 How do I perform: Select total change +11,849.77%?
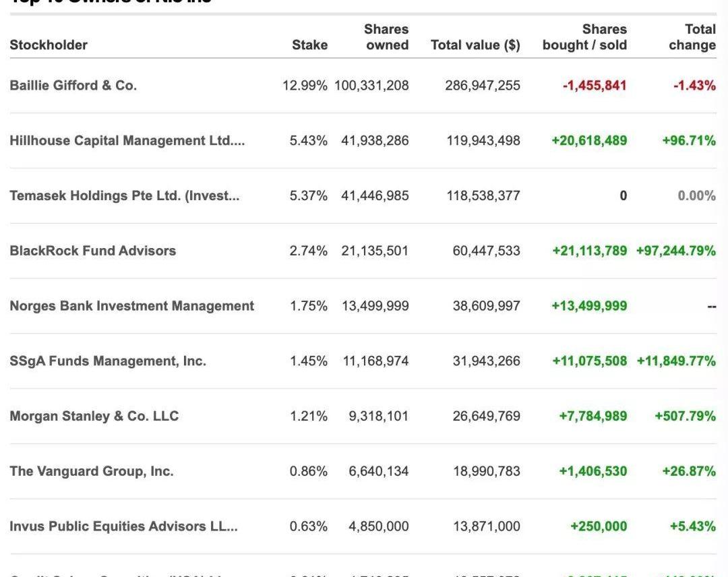pyautogui.click(x=677, y=361)
